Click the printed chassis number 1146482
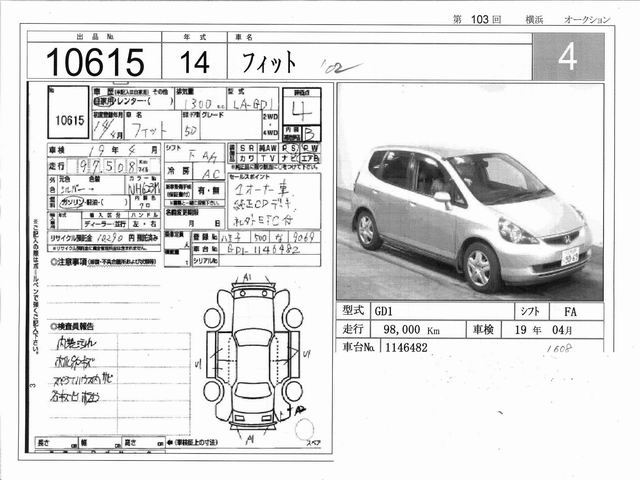This screenshot has width=640, height=480. tap(406, 347)
